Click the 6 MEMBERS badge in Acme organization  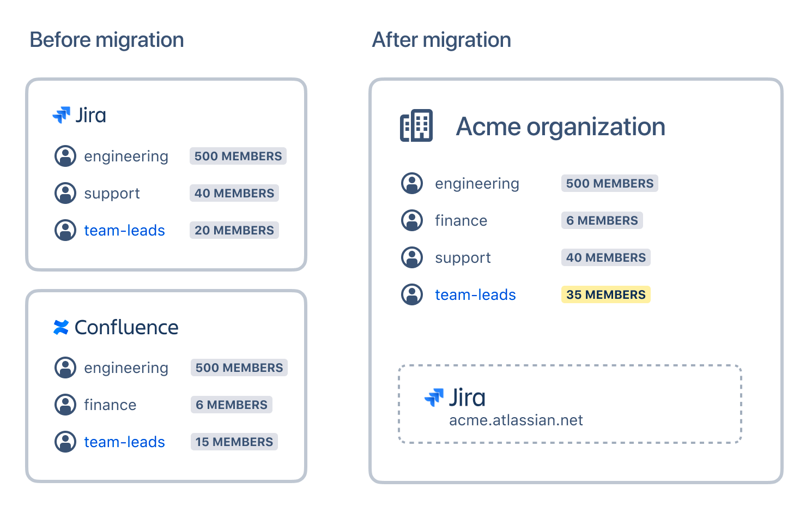tap(602, 220)
